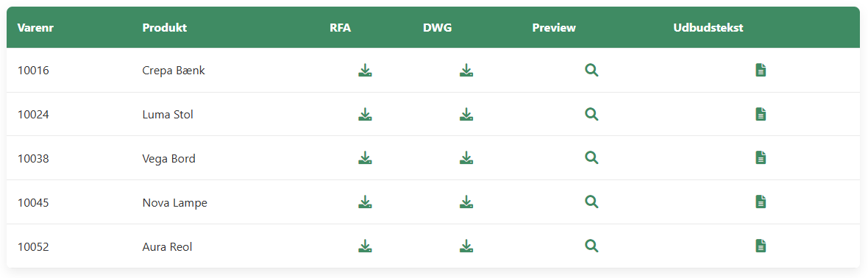868x278 pixels.
Task: Select the Produkt column header
Action: [165, 28]
